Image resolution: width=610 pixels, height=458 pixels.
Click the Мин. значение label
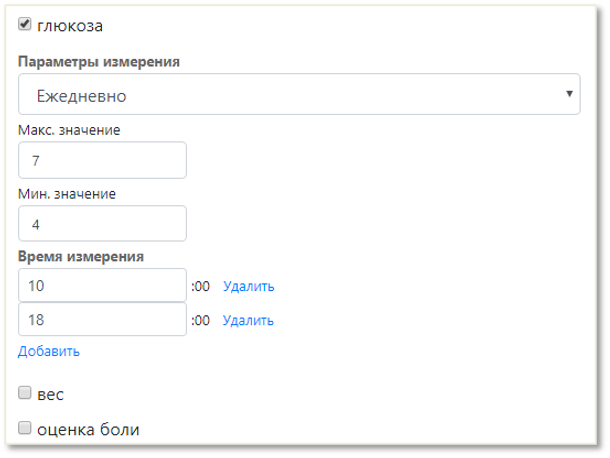pyautogui.click(x=67, y=193)
